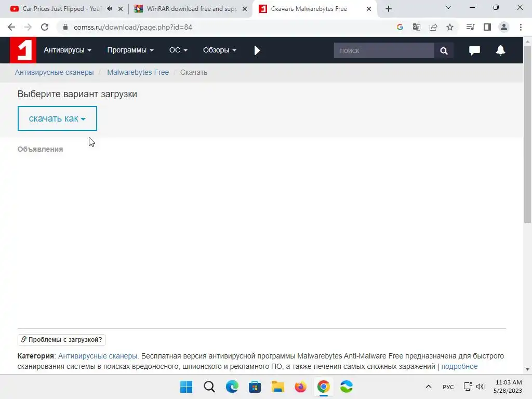The image size is (532, 399).
Task: Open notifications bell icon
Action: tap(500, 50)
